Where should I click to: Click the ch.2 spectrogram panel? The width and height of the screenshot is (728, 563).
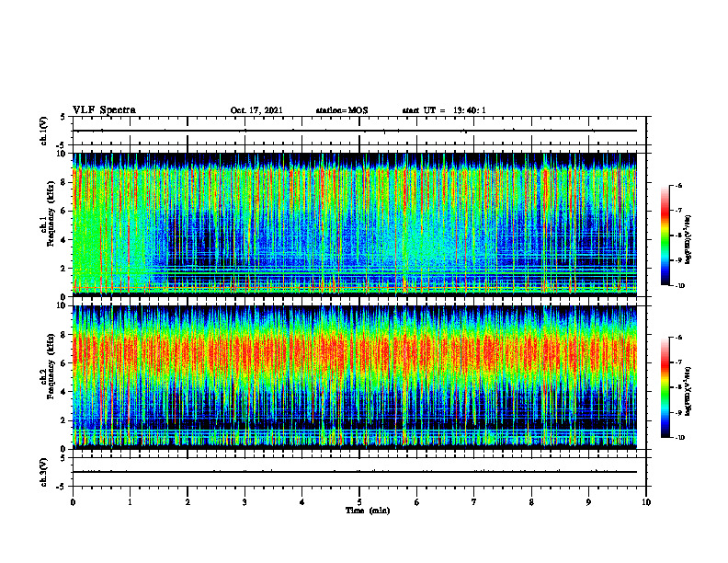[x=355, y=377]
